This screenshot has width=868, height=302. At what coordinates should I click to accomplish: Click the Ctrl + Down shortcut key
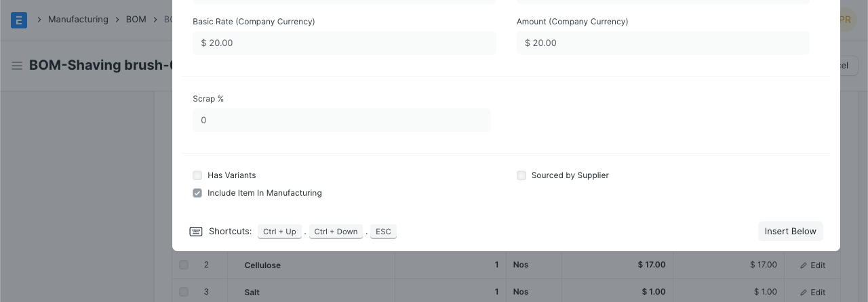coord(336,232)
